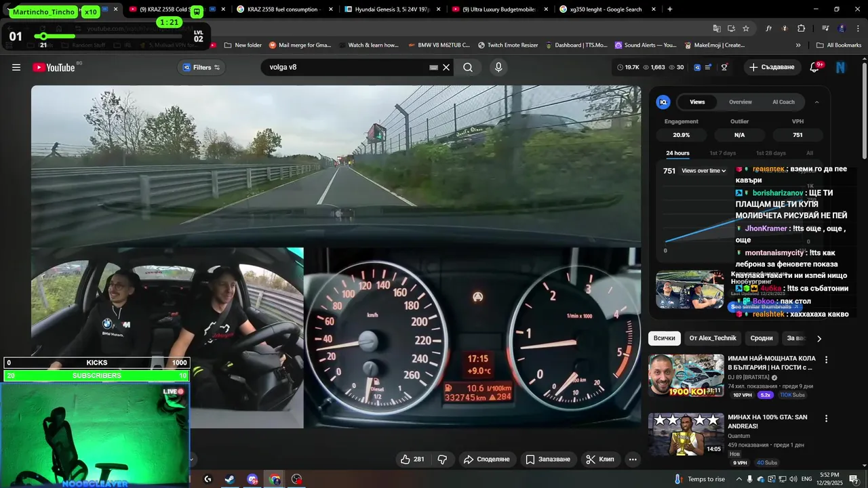
Task: Click the Създаване create button
Action: point(772,67)
